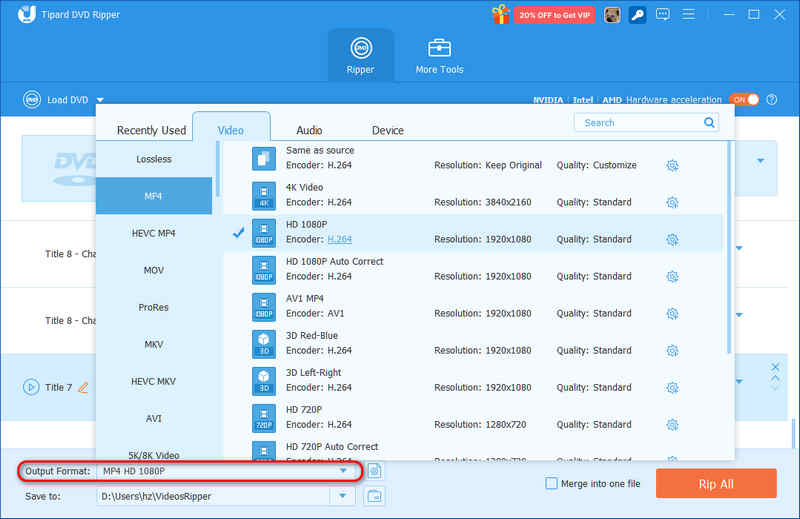The image size is (800, 519).
Task: Expand the Save to path dropdown
Action: (x=343, y=496)
